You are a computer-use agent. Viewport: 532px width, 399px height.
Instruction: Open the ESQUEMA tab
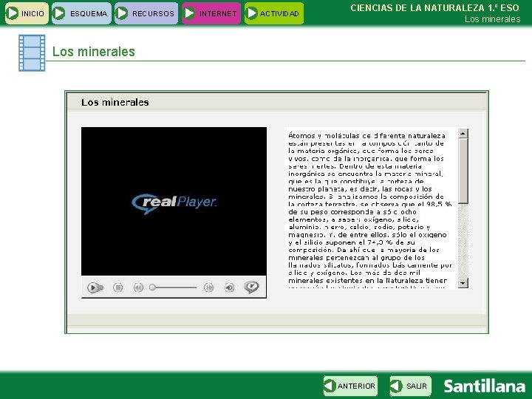81,13
